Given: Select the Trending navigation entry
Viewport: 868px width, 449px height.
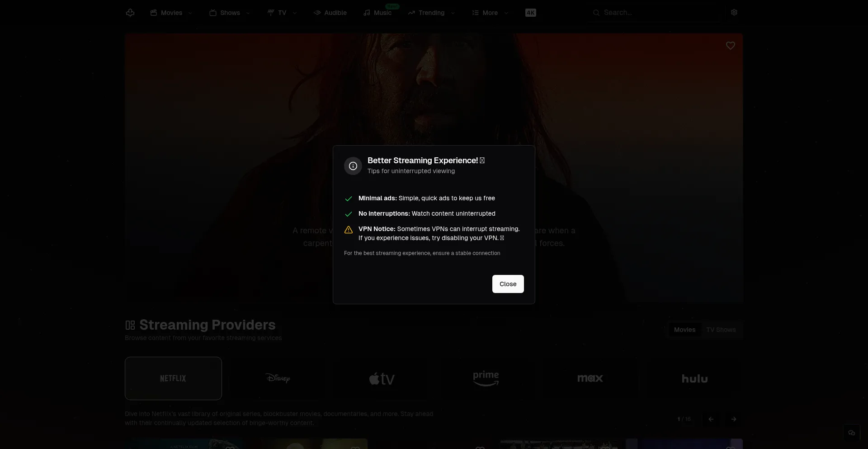Looking at the screenshot, I should pyautogui.click(x=430, y=12).
